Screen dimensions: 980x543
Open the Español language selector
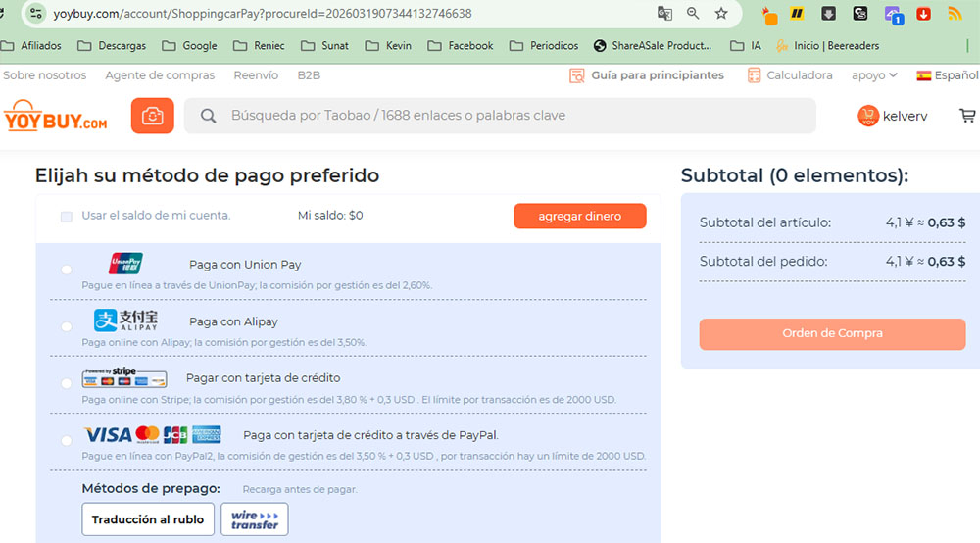point(947,75)
